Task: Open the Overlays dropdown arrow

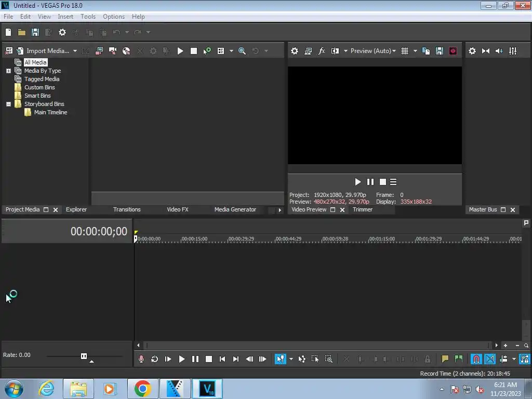Action: coord(415,51)
